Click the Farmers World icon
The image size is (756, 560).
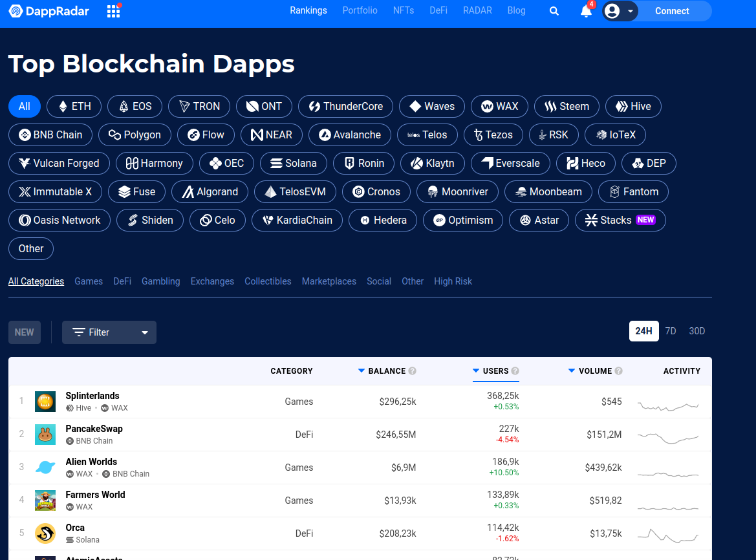(45, 501)
